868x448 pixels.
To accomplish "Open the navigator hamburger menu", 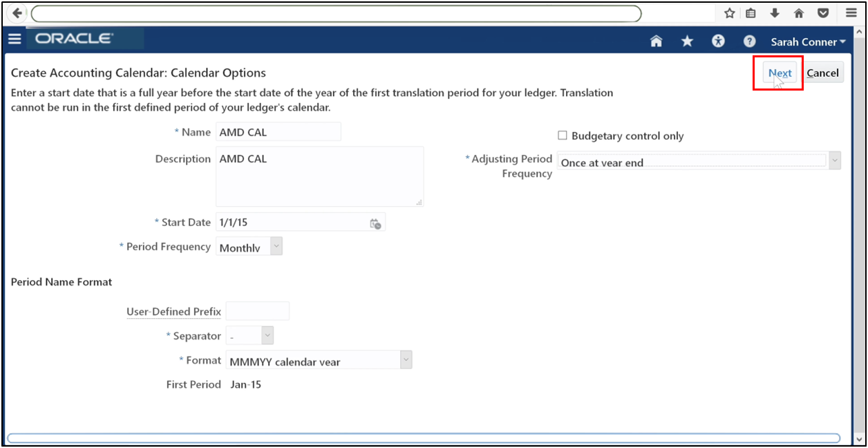I will pos(15,39).
